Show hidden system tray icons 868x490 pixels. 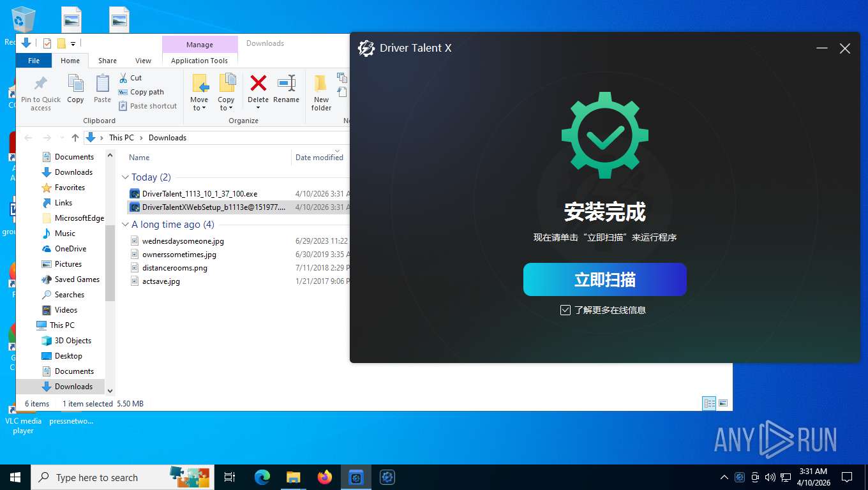click(724, 477)
